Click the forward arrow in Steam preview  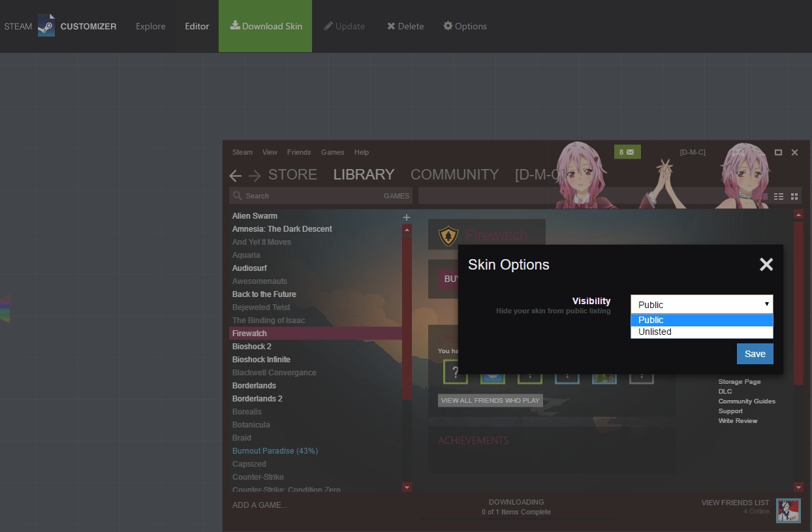coord(255,176)
